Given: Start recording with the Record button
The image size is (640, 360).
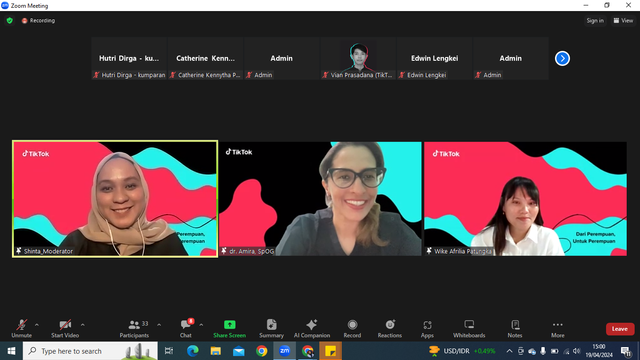Looking at the screenshot, I should click(352, 329).
